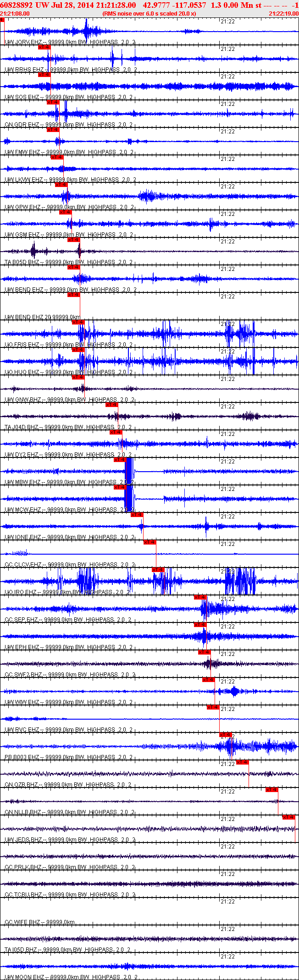Click the red arrival flag on the PB B003 trace
The width and height of the screenshot is (299, 980).
tap(225, 735)
